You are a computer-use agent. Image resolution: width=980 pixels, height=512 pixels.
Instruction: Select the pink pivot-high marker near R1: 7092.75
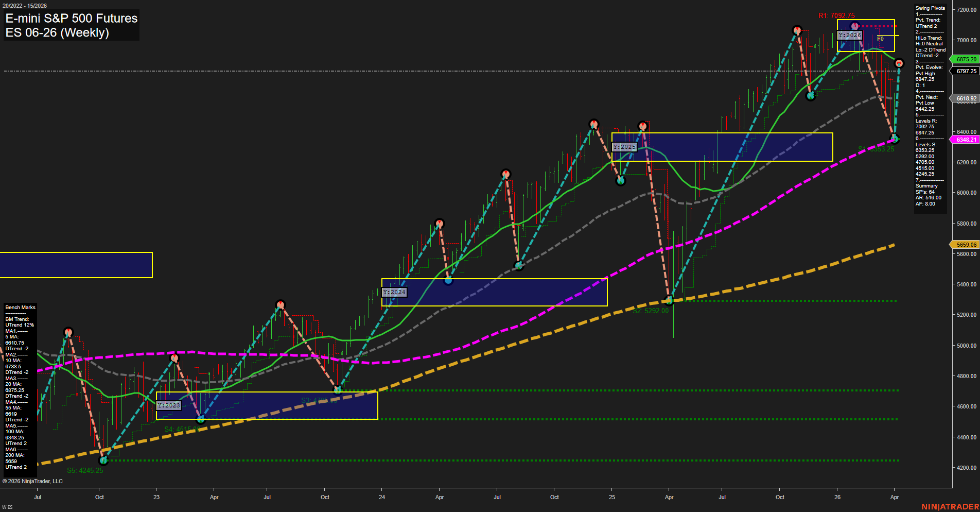853,25
